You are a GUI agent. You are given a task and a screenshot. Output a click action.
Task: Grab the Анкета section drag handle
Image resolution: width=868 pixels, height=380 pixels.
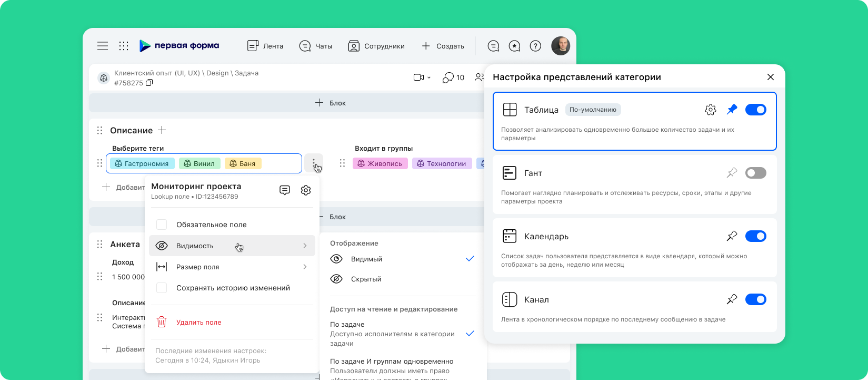pos(100,244)
